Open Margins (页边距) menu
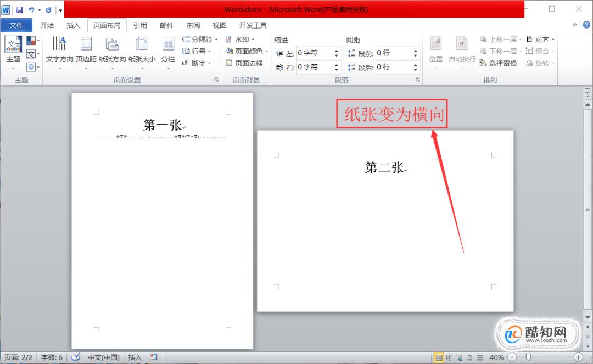The width and height of the screenshot is (593, 364). click(86, 53)
